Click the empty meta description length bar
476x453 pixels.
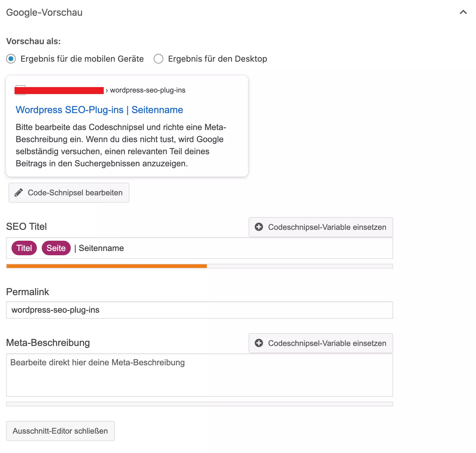click(x=200, y=404)
